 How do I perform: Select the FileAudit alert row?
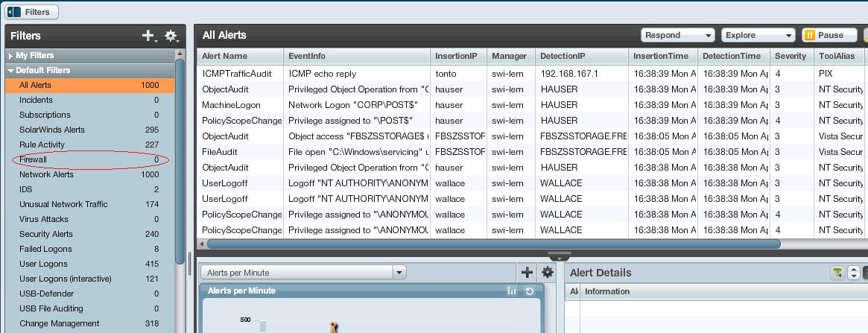click(x=532, y=151)
